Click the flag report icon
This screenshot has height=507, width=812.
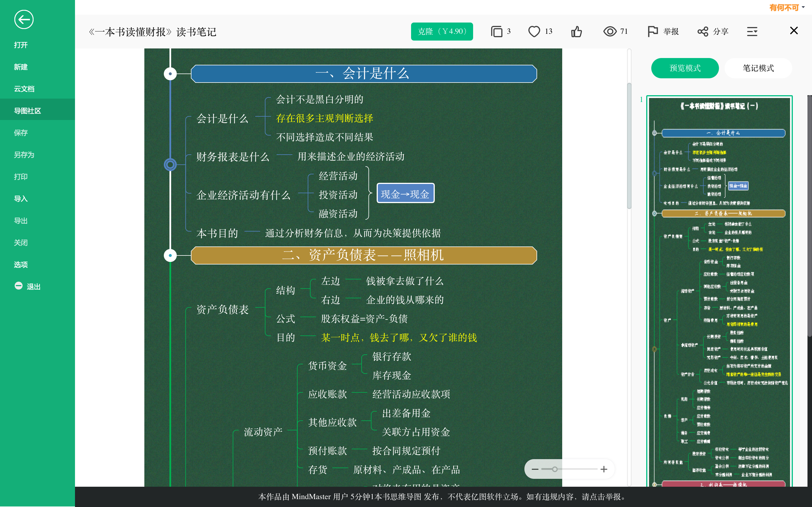pyautogui.click(x=652, y=32)
